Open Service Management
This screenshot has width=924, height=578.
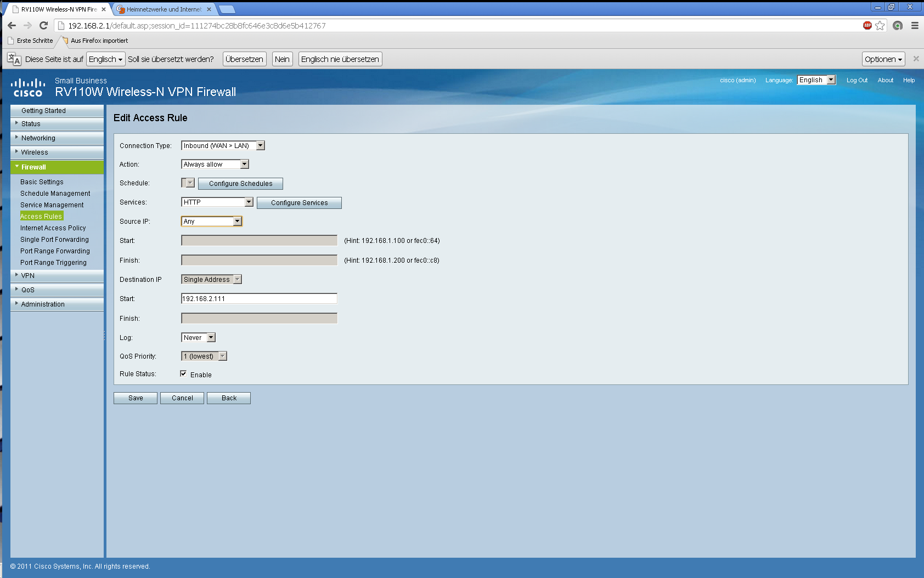pyautogui.click(x=52, y=205)
